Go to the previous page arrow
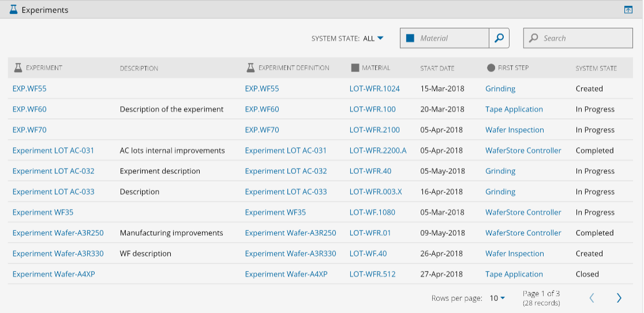Screen dimensions: 644x313 click(x=591, y=298)
